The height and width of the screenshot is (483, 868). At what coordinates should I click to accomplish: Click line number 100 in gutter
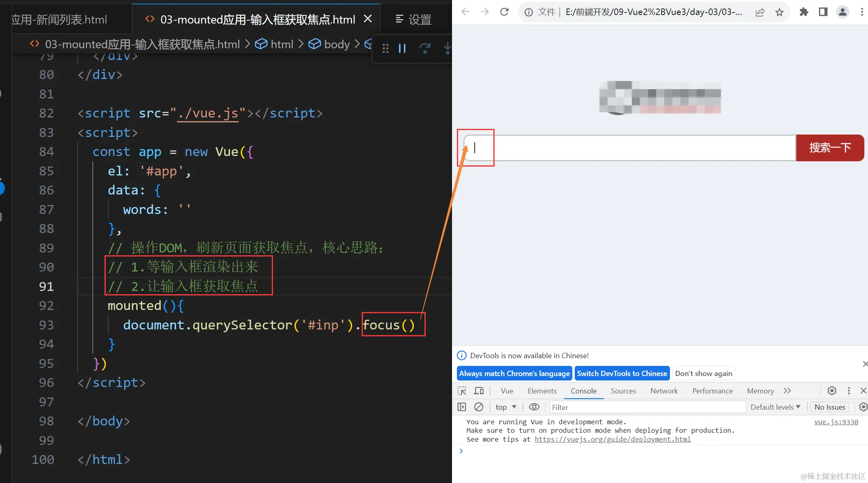(x=43, y=459)
